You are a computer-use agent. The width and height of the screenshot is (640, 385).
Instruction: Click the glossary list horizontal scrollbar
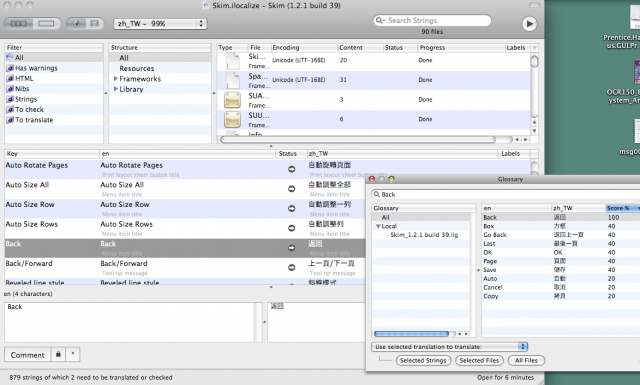[411, 334]
